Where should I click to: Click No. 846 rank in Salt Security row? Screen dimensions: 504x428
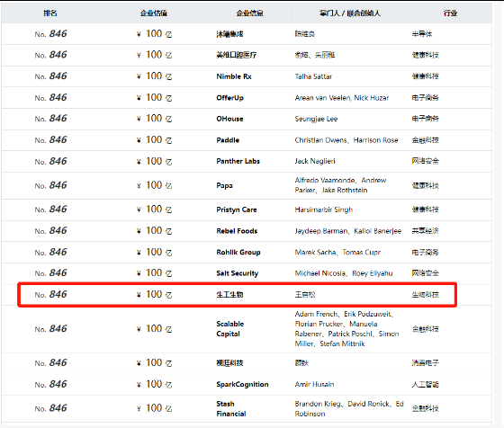(x=50, y=273)
